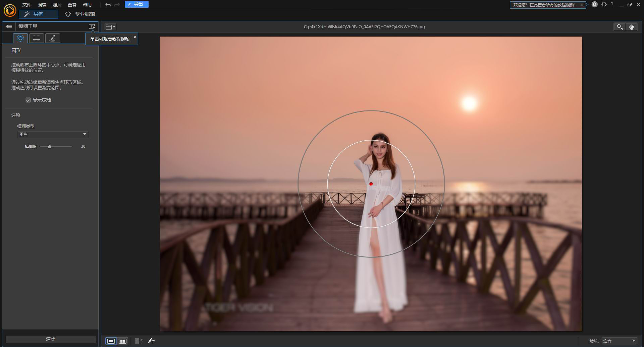Close the 单击可观看教程视频 tooltip
644x347 pixels.
coord(135,37)
